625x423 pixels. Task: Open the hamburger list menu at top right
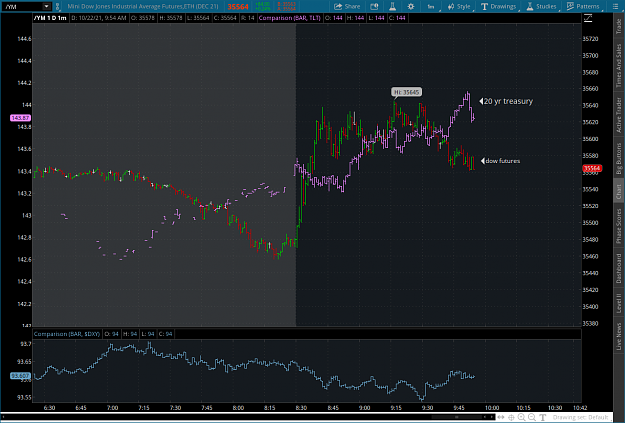pyautogui.click(x=615, y=6)
